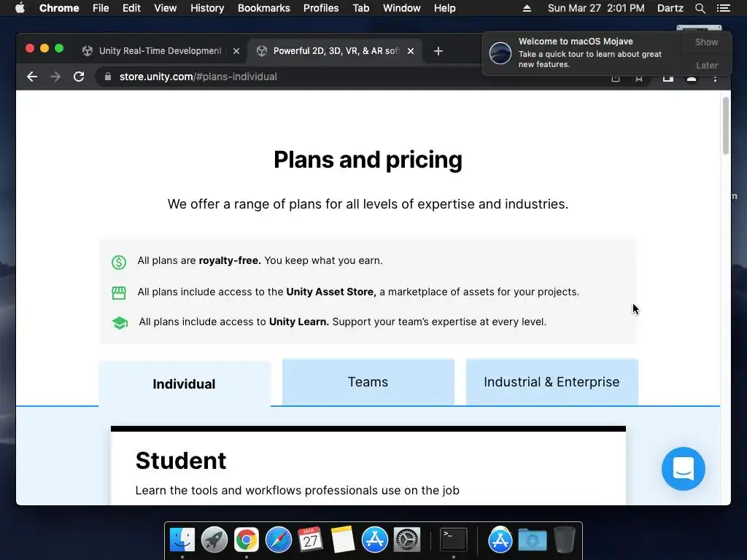Click Later on the Mojave notification
The image size is (747, 560).
[x=706, y=65]
